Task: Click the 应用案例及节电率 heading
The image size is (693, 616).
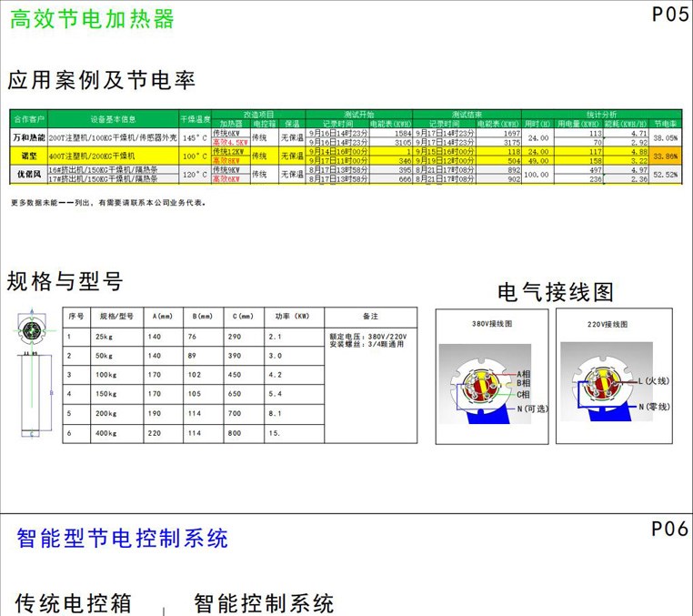Action: tap(101, 80)
